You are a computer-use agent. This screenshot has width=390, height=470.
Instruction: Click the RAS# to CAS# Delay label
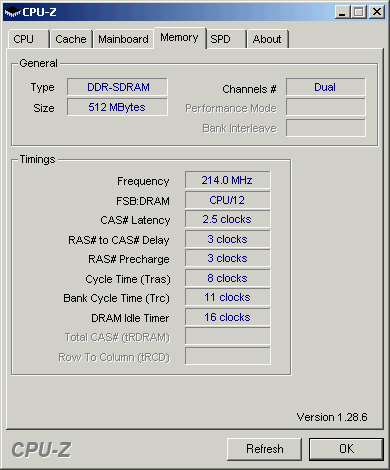(119, 240)
